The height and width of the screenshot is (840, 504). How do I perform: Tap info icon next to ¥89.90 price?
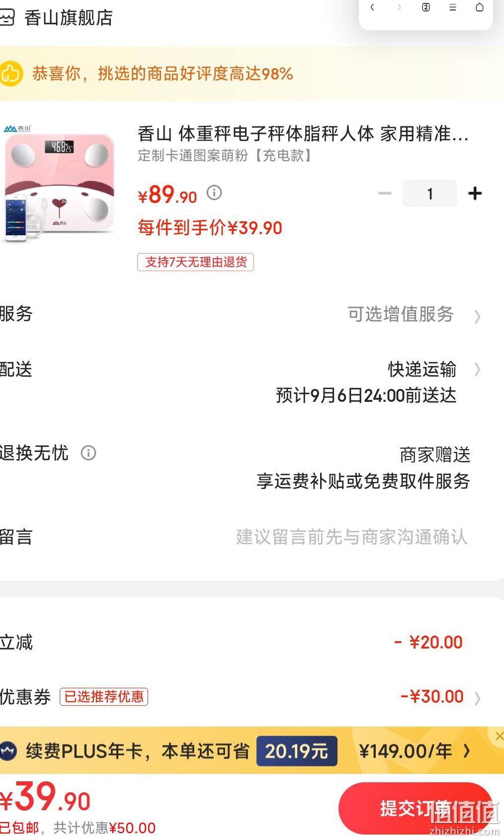214,192
